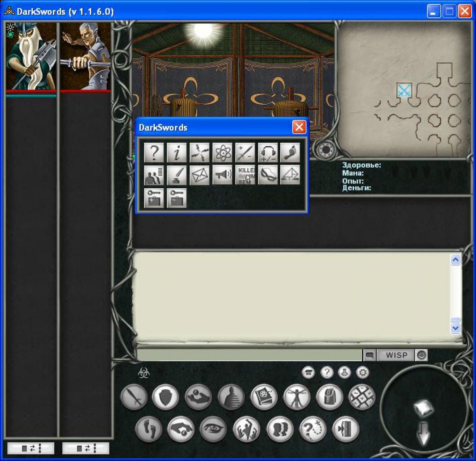This screenshot has height=461, width=476.
Task: Click the meditating figure round button
Action: 231,397
